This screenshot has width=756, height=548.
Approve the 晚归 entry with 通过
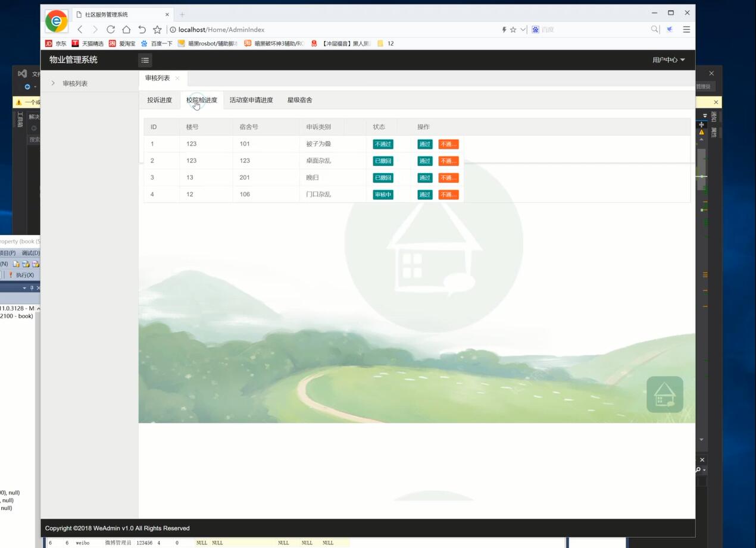(424, 177)
